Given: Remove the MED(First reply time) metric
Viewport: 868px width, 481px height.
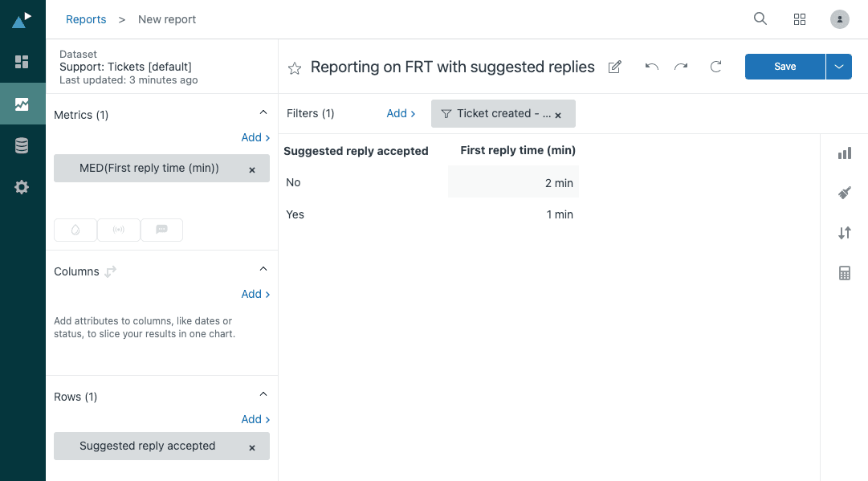Looking at the screenshot, I should [251, 169].
